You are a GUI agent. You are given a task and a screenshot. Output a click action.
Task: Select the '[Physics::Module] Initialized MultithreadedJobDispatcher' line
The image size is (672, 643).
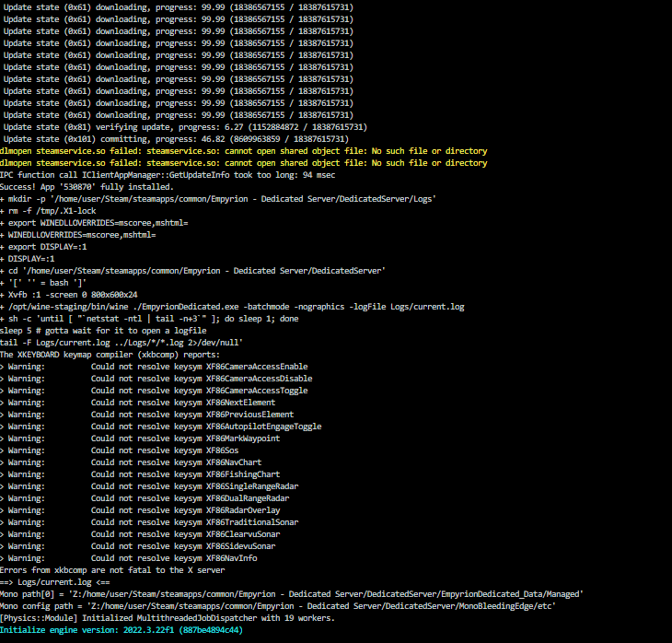coord(168,619)
